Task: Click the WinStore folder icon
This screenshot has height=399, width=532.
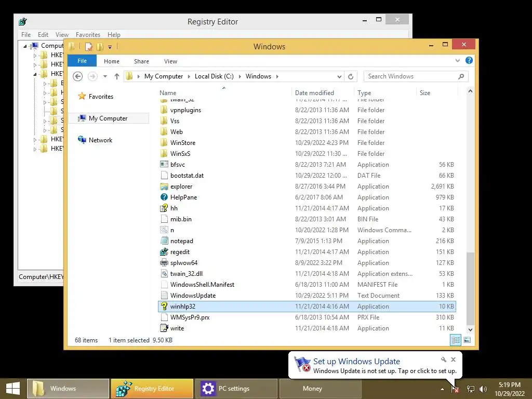Action: (164, 142)
